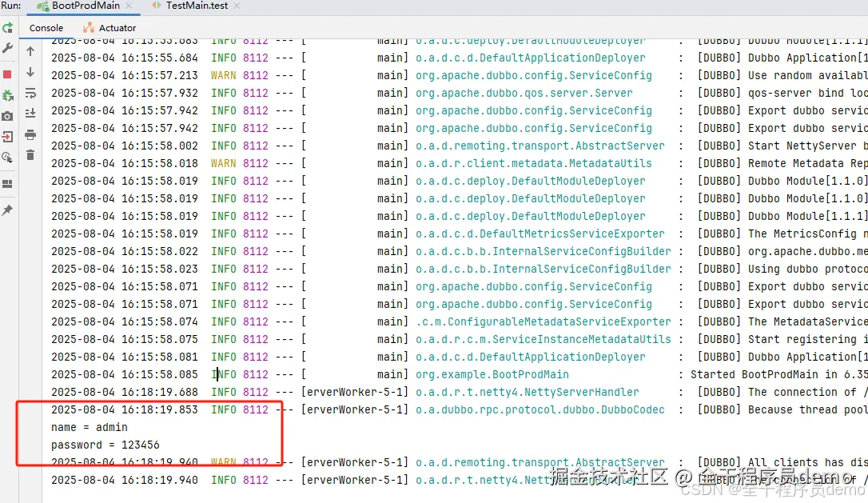Click the 'password = 123456' output line

[x=106, y=445]
